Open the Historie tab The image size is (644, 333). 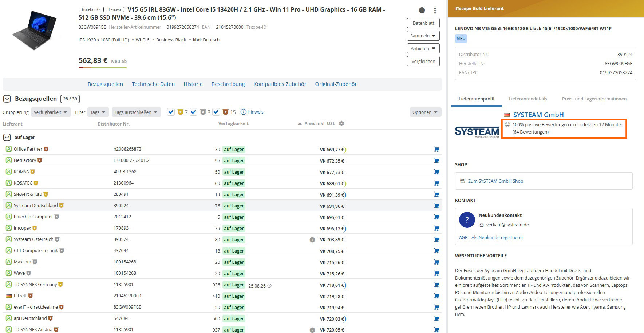pos(193,84)
